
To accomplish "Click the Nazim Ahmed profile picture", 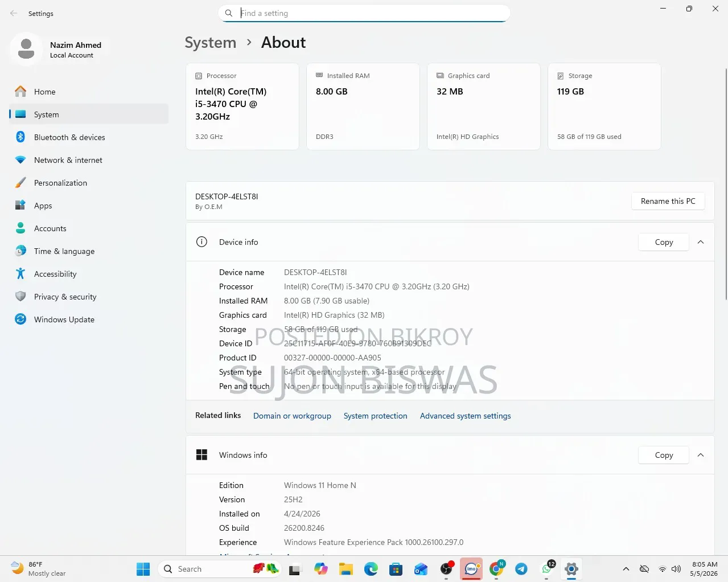I will [x=26, y=50].
